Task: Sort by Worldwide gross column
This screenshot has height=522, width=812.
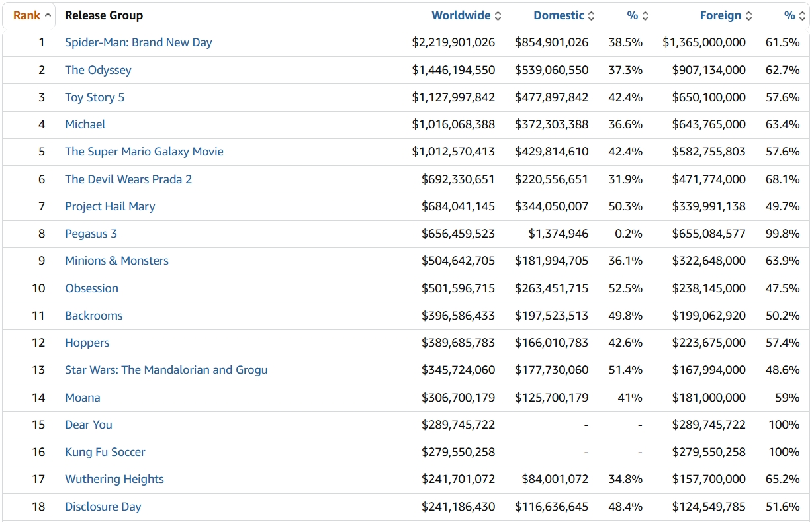Action: (467, 15)
